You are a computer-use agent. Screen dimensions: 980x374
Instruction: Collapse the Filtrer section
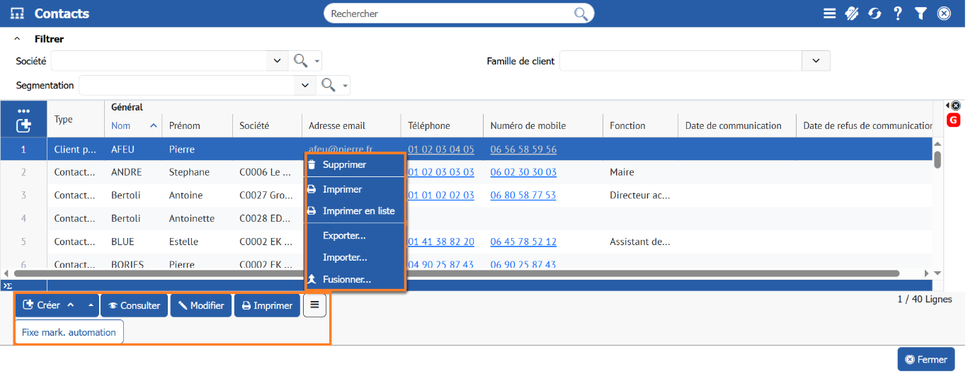click(18, 39)
